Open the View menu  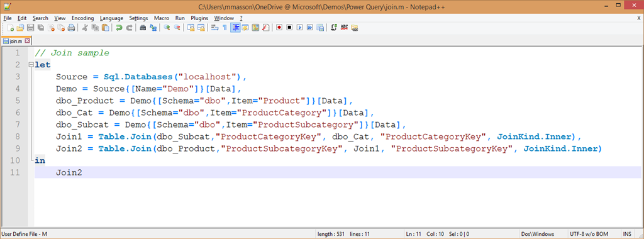point(60,18)
